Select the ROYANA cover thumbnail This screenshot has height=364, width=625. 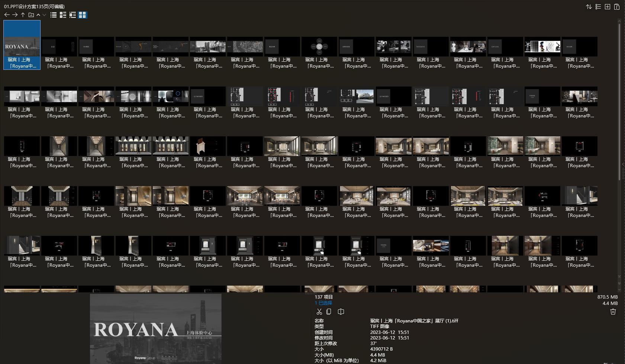click(22, 45)
